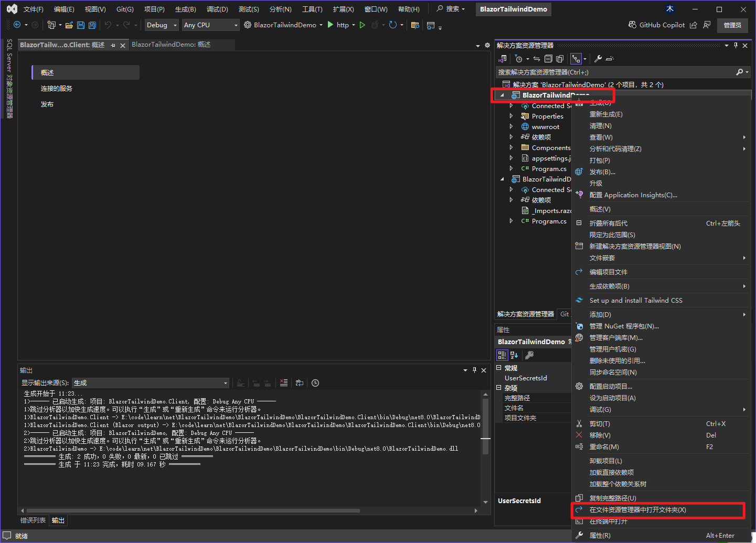Screen dimensions: 756x543
Task: Expand the Components folder node
Action: click(x=511, y=147)
